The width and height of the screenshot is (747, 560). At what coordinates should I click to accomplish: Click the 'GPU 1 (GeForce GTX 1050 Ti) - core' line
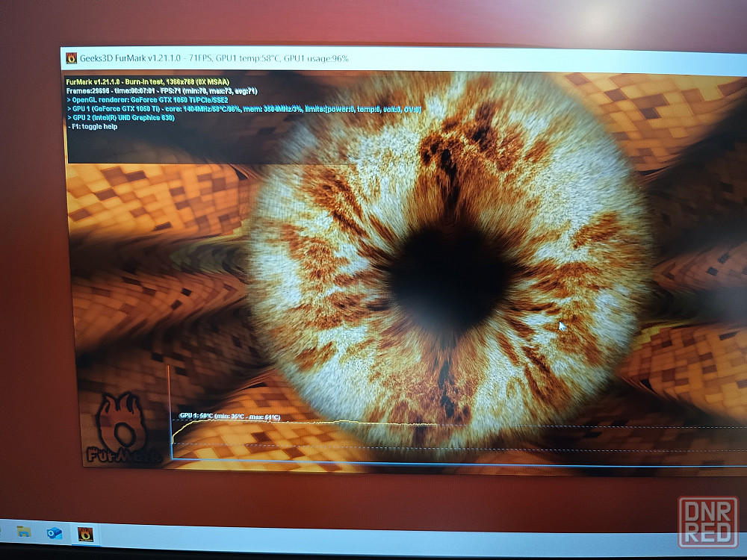(x=244, y=109)
